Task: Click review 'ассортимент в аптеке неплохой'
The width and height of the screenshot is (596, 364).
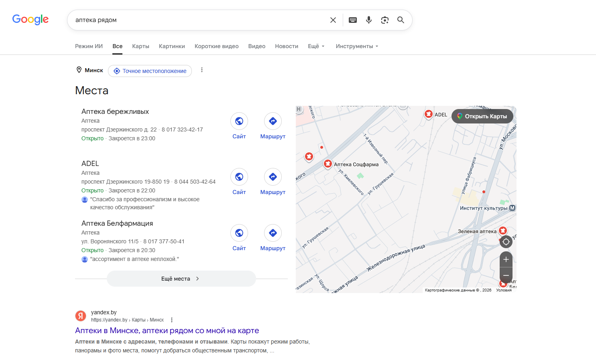Action: pyautogui.click(x=134, y=259)
